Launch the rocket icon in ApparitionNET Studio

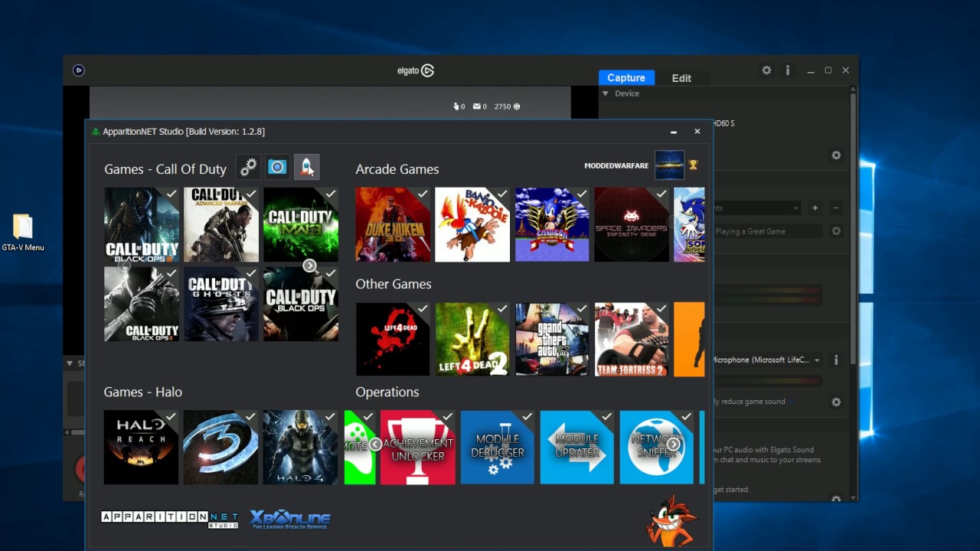(306, 167)
